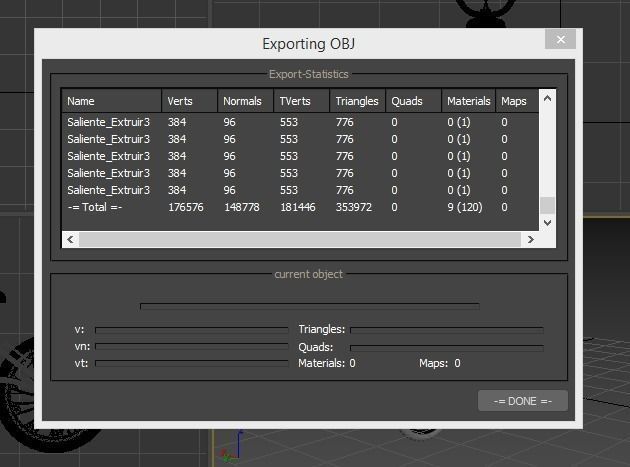Click the current object progress bar

(x=310, y=306)
